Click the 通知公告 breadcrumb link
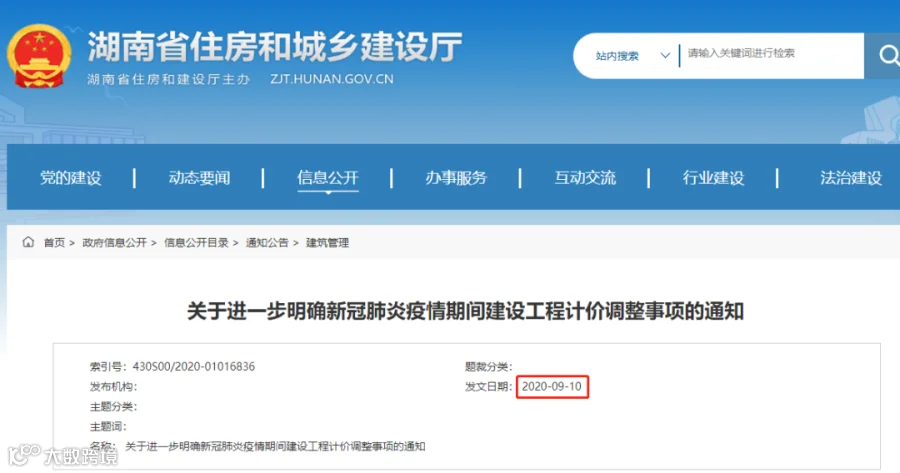 (x=267, y=243)
